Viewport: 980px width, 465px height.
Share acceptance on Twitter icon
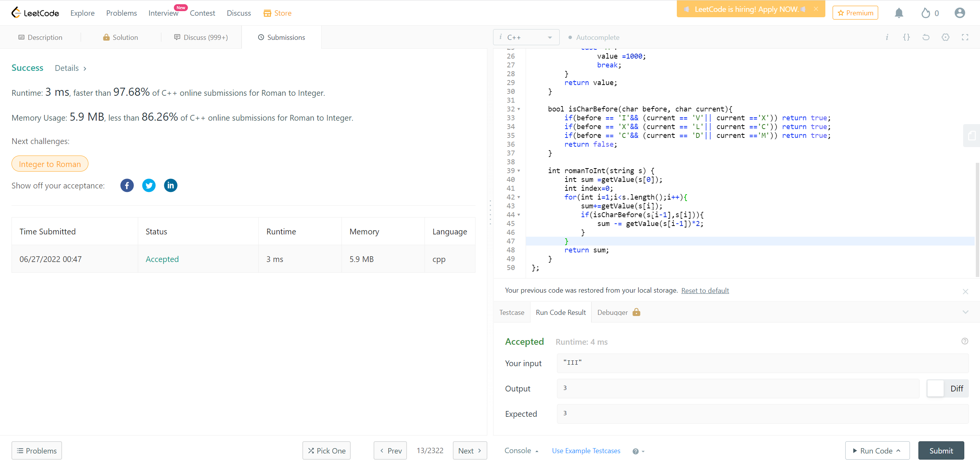[x=149, y=185]
